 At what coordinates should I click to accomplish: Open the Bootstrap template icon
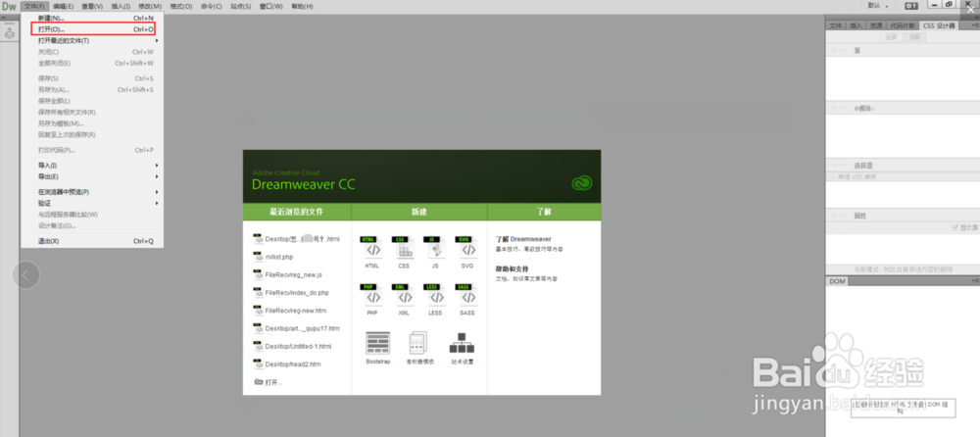378,343
